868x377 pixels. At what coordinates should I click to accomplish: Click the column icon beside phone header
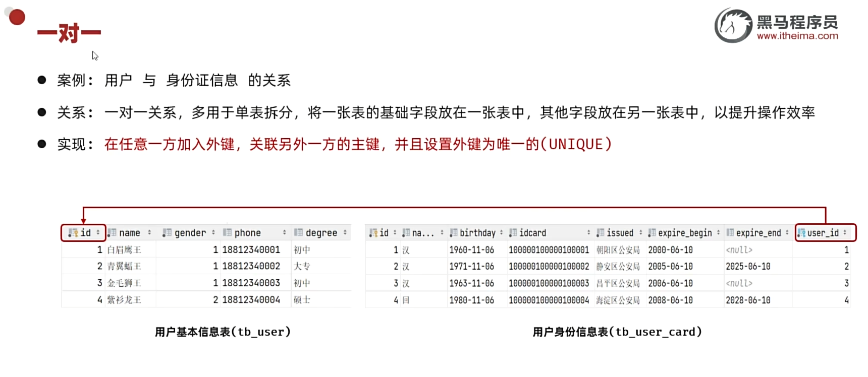pos(228,233)
